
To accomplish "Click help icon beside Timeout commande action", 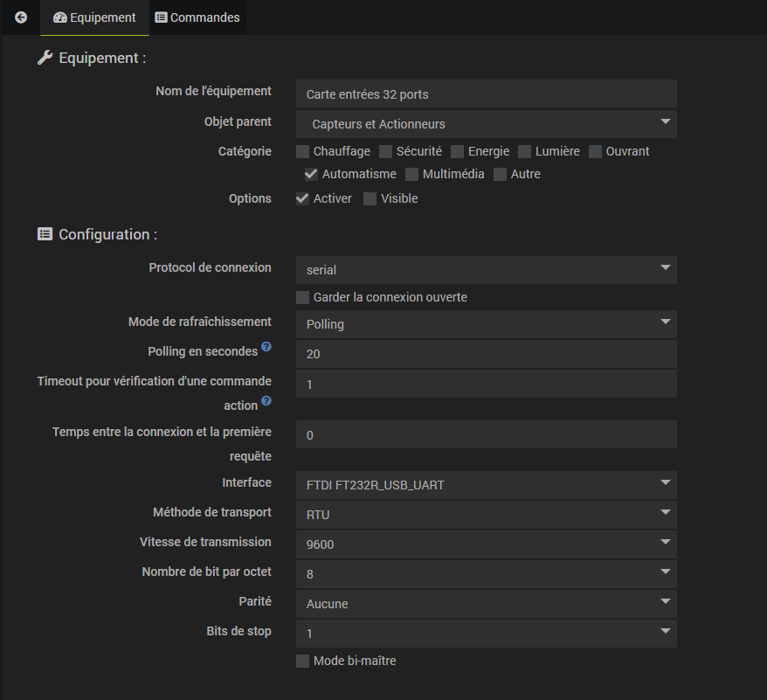I will (266, 401).
